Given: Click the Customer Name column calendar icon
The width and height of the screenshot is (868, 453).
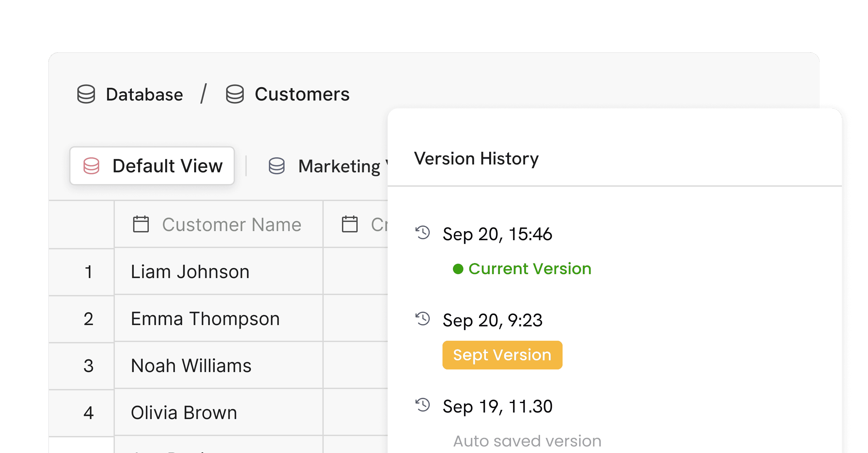Looking at the screenshot, I should (x=141, y=224).
